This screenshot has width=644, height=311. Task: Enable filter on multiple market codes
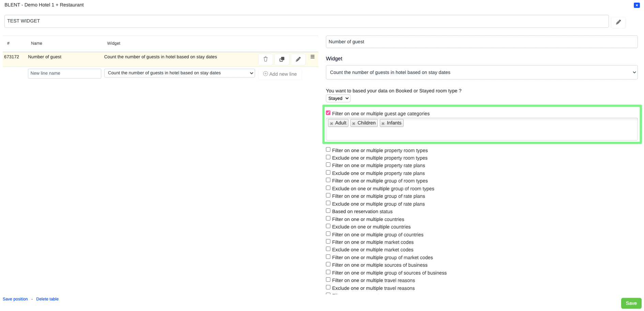(x=328, y=241)
